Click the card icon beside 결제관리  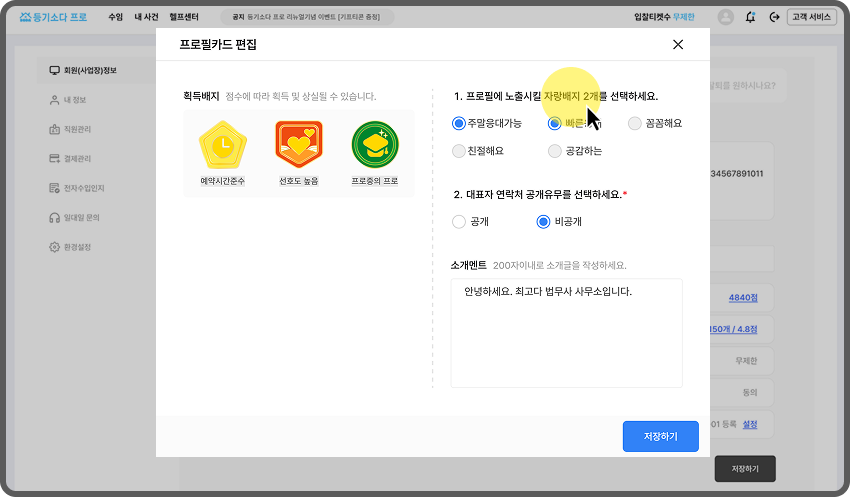coord(54,158)
